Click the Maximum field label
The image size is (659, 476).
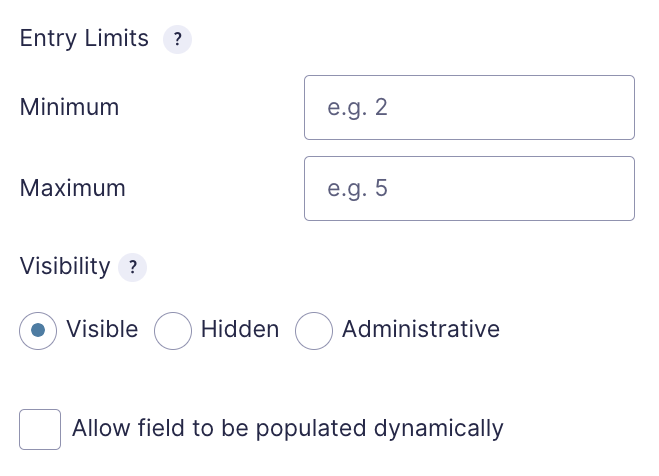pyautogui.click(x=73, y=188)
